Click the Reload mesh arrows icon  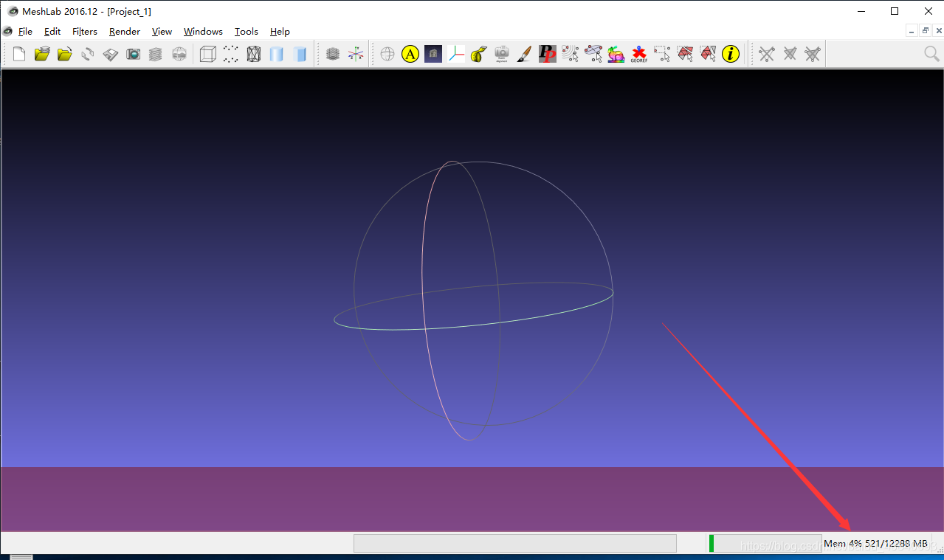click(x=88, y=54)
